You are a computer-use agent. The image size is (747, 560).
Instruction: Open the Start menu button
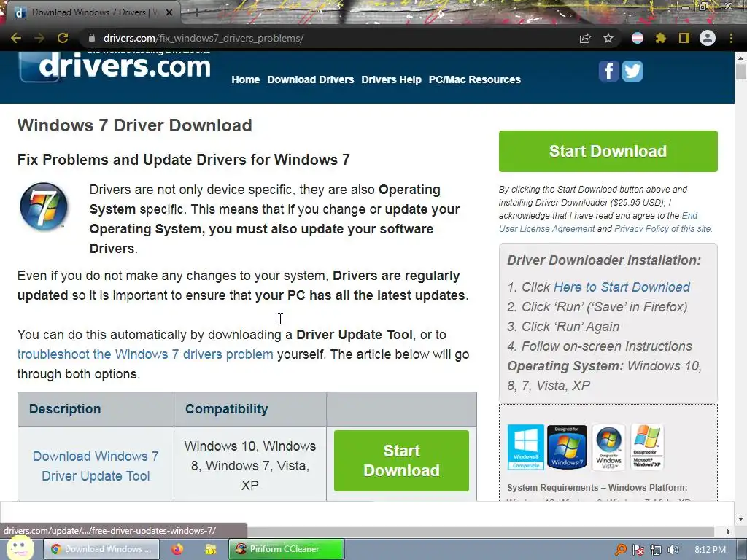coord(20,548)
